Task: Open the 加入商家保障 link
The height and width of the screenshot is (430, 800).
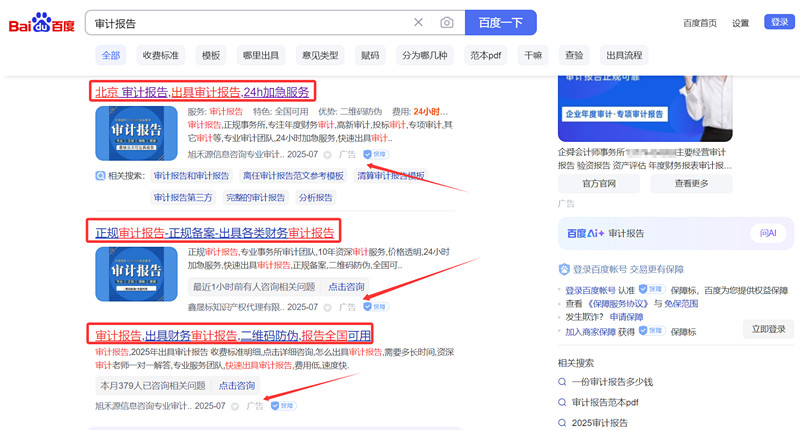Action: click(590, 332)
